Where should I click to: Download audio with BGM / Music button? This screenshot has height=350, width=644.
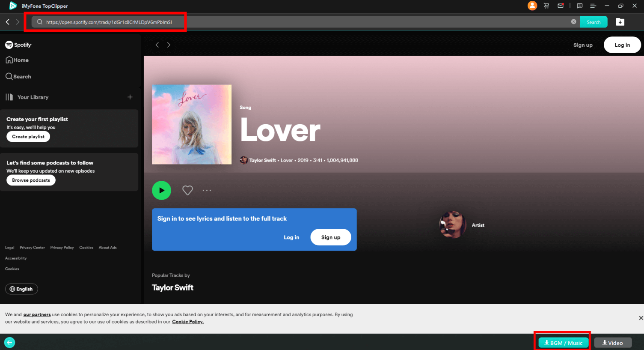[564, 343]
